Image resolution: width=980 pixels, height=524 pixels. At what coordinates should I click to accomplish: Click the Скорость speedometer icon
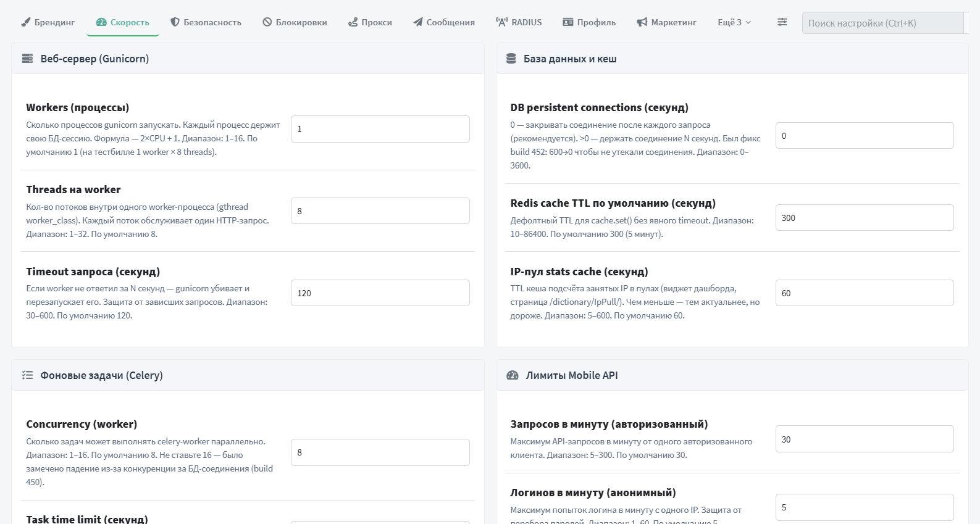click(x=101, y=22)
